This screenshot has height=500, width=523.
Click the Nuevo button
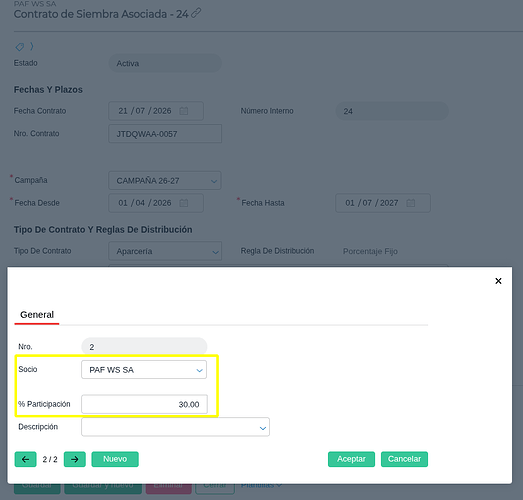pos(115,459)
